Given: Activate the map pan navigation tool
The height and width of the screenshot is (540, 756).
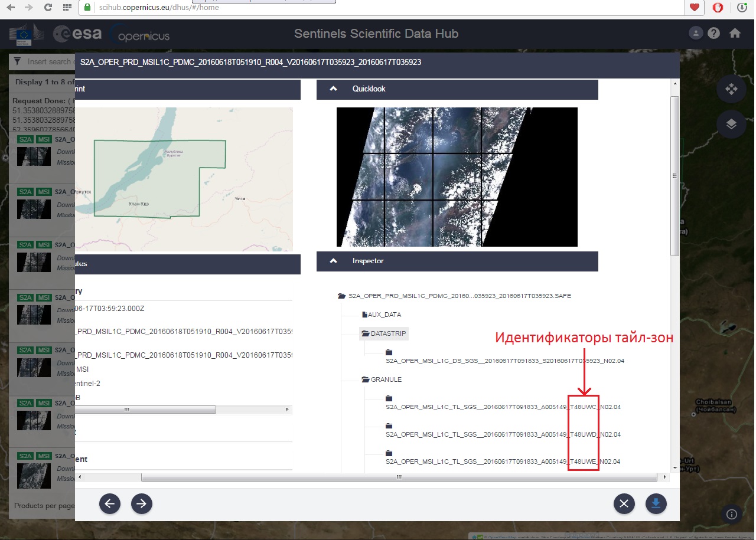Looking at the screenshot, I should 731,89.
